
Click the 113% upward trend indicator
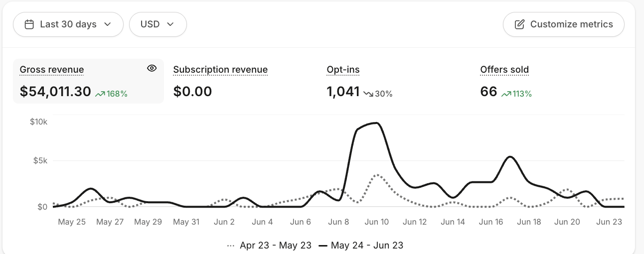coord(516,93)
